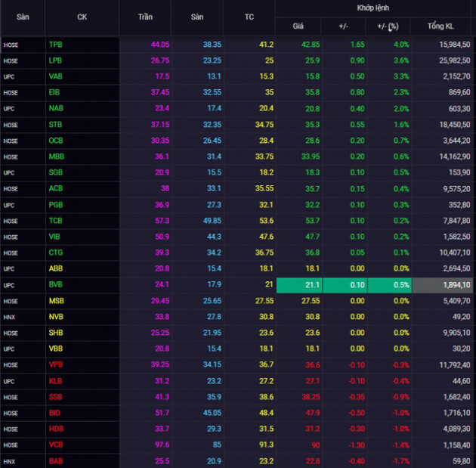Click TPB matched price 42.85
The width and height of the screenshot is (476, 468).
[311, 45]
